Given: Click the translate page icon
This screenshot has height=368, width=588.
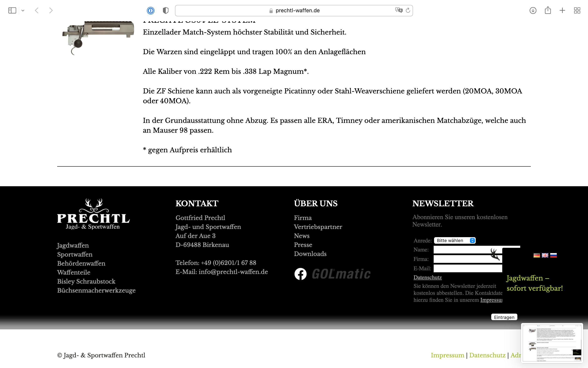Looking at the screenshot, I should 399,10.
